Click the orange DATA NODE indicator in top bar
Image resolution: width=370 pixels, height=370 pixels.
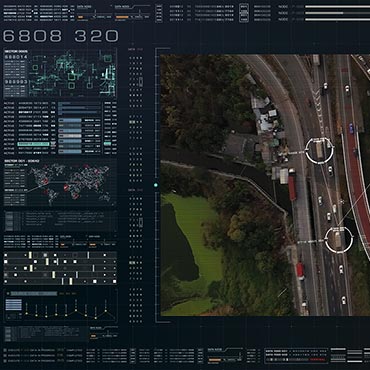122,17
